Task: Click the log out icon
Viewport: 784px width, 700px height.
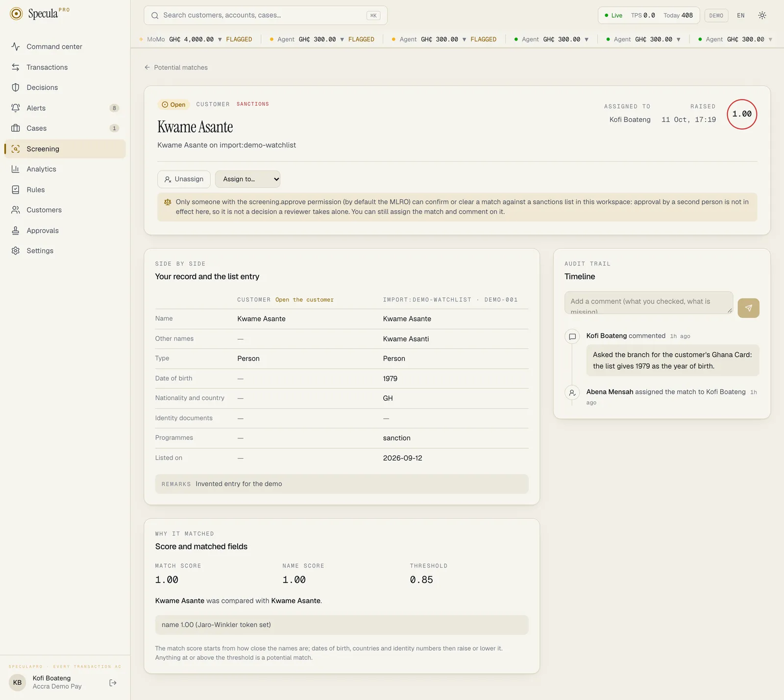Action: tap(113, 683)
